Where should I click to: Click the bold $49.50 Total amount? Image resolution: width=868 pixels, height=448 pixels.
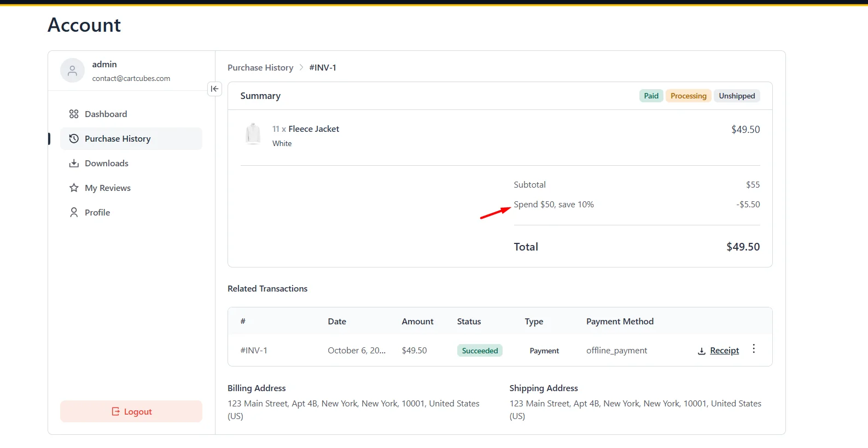(x=743, y=247)
